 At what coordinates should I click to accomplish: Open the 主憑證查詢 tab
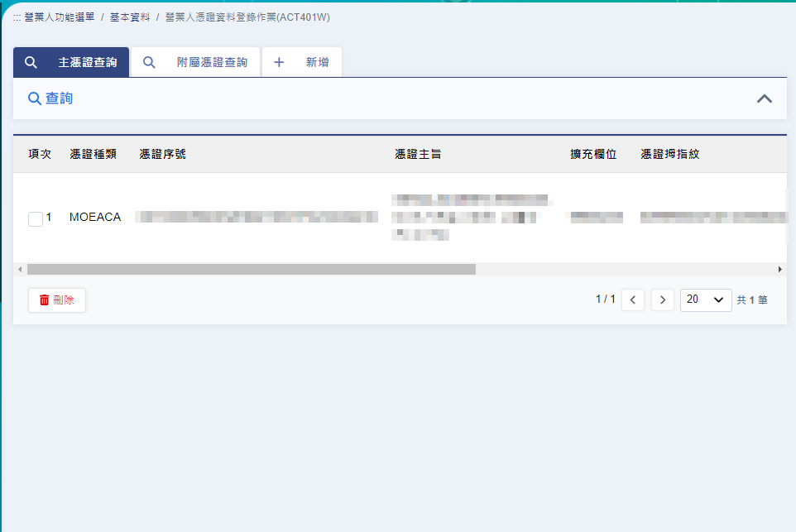coord(71,62)
